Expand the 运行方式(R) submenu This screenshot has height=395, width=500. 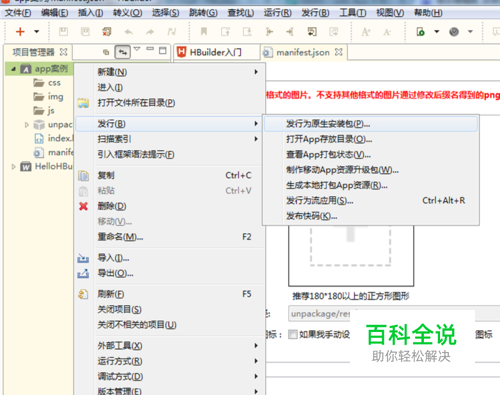(170, 361)
